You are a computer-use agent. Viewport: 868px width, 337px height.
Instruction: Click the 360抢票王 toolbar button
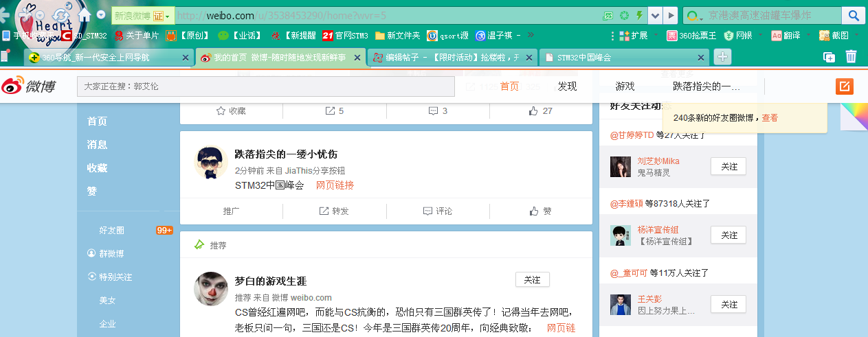(x=691, y=35)
